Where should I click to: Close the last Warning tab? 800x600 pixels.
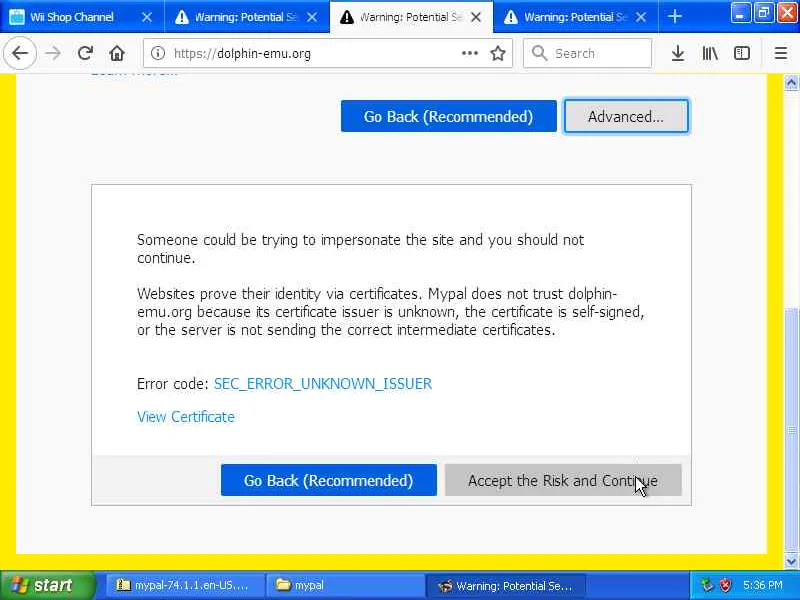pos(641,17)
